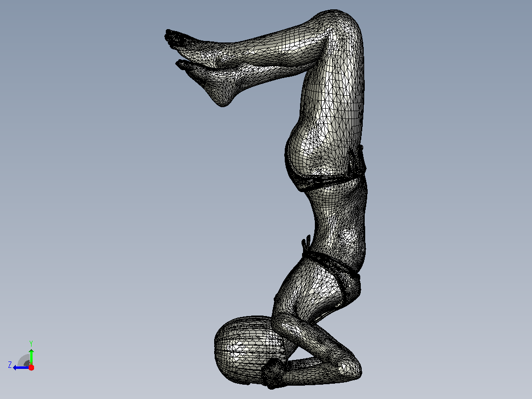The width and height of the screenshot is (532, 399).
Task: Select the Y label on axis triad
Action: pos(31,343)
